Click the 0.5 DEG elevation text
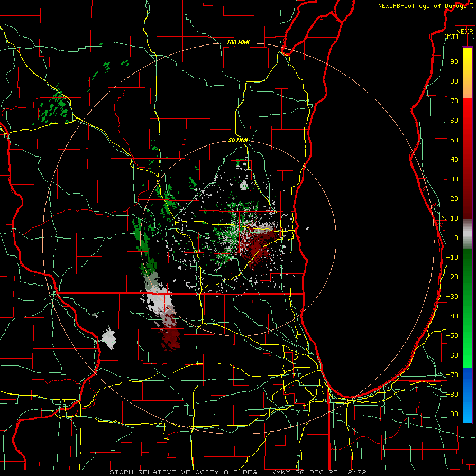This screenshot has width=476, height=476. [x=240, y=472]
